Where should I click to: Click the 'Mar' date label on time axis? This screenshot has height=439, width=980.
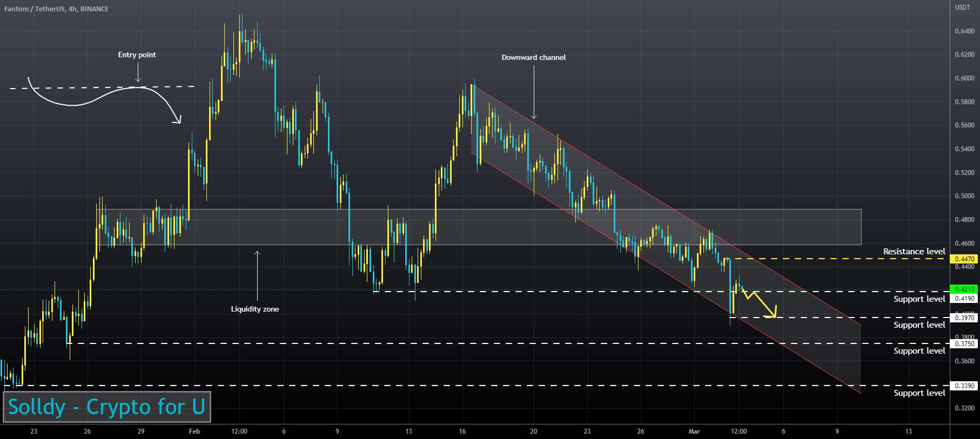pyautogui.click(x=694, y=431)
